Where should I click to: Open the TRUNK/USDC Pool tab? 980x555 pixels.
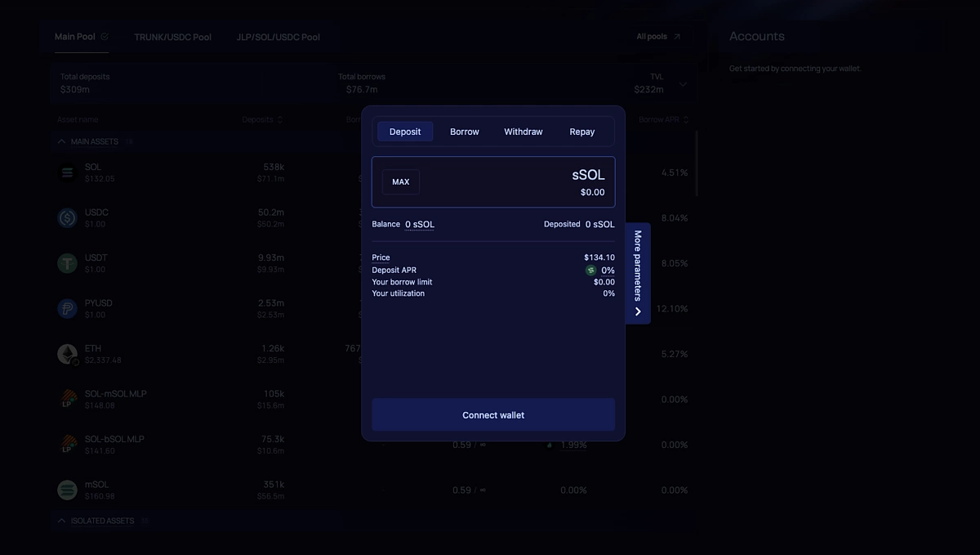(x=172, y=36)
